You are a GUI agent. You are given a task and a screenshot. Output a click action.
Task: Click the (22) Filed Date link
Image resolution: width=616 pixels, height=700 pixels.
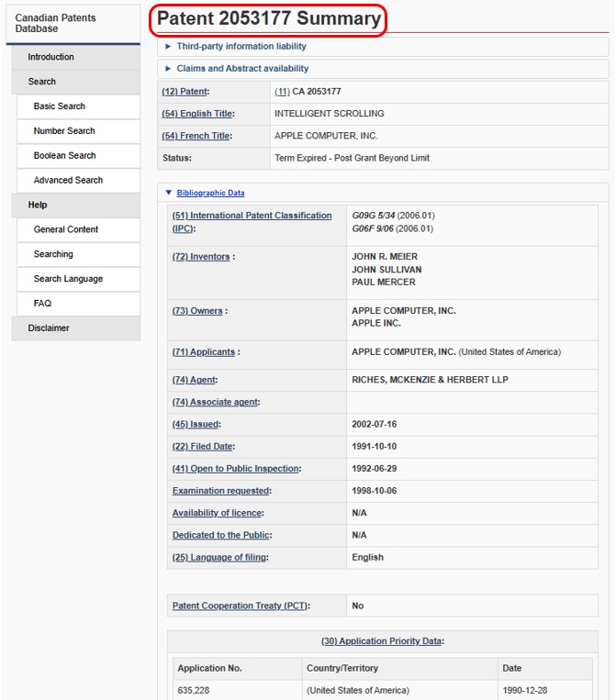tap(203, 447)
